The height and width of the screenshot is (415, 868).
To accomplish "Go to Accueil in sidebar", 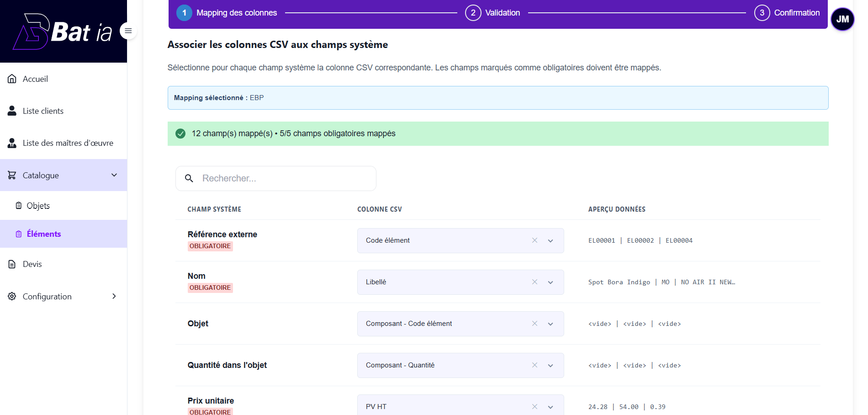I will (35, 79).
